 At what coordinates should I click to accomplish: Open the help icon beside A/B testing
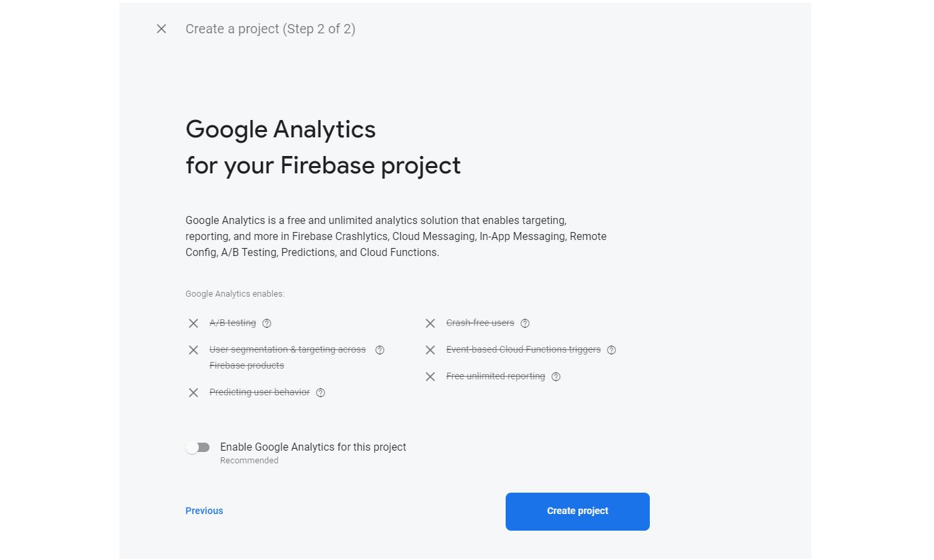pos(266,323)
